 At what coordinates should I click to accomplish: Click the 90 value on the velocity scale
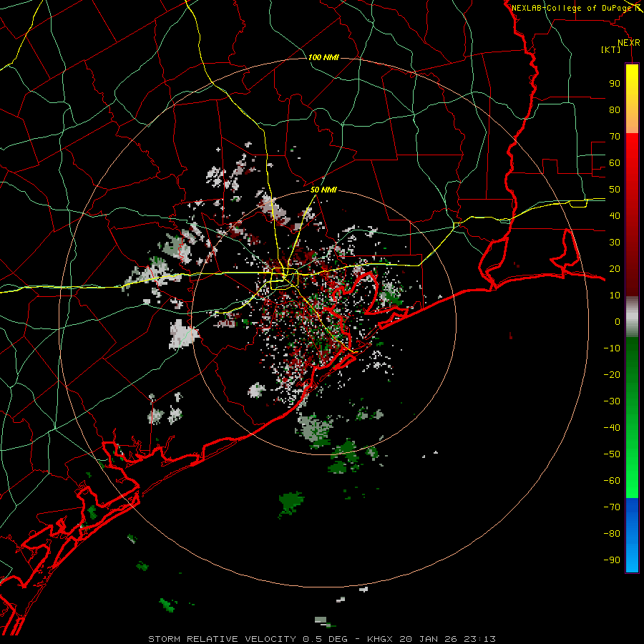(x=615, y=84)
